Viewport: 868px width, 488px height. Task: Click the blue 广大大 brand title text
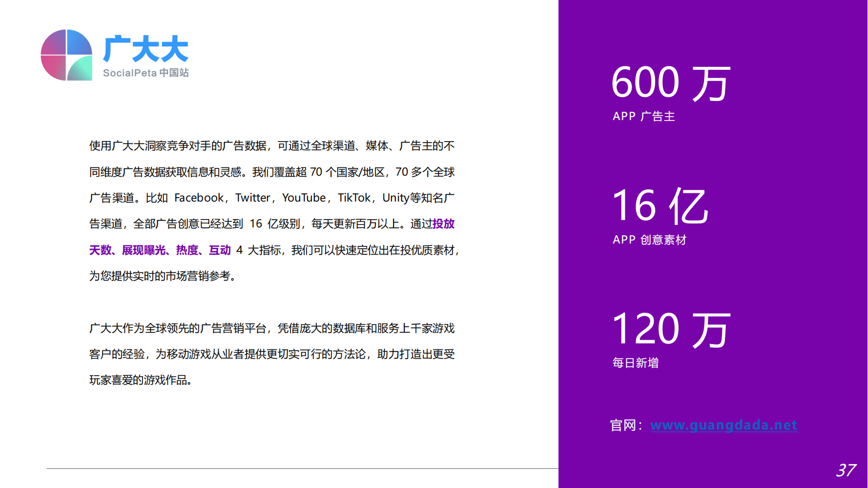[145, 49]
